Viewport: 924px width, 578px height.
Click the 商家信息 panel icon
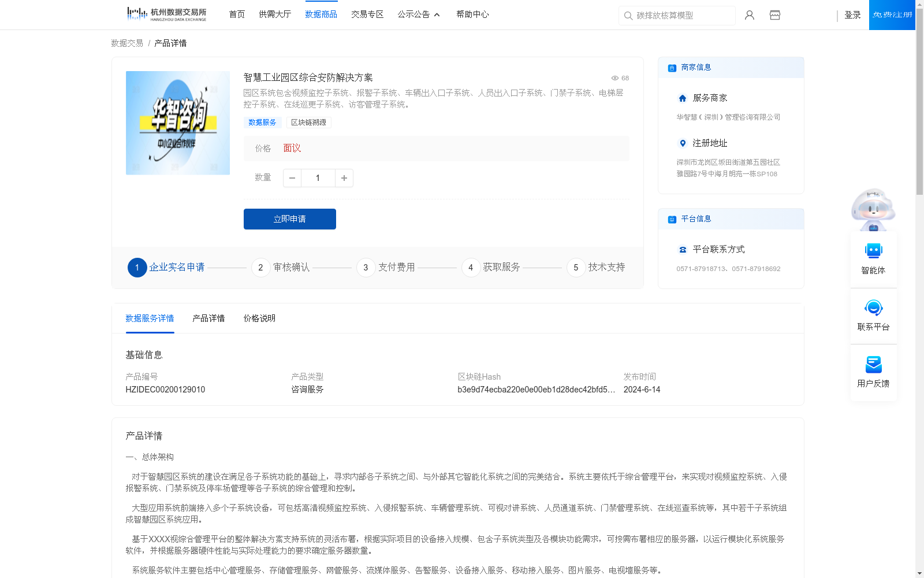pos(672,68)
